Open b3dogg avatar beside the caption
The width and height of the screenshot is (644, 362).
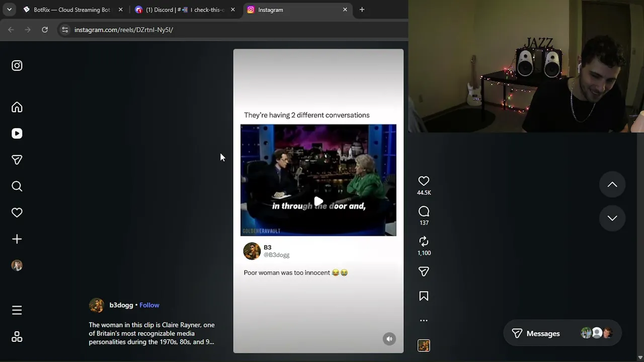point(97,305)
